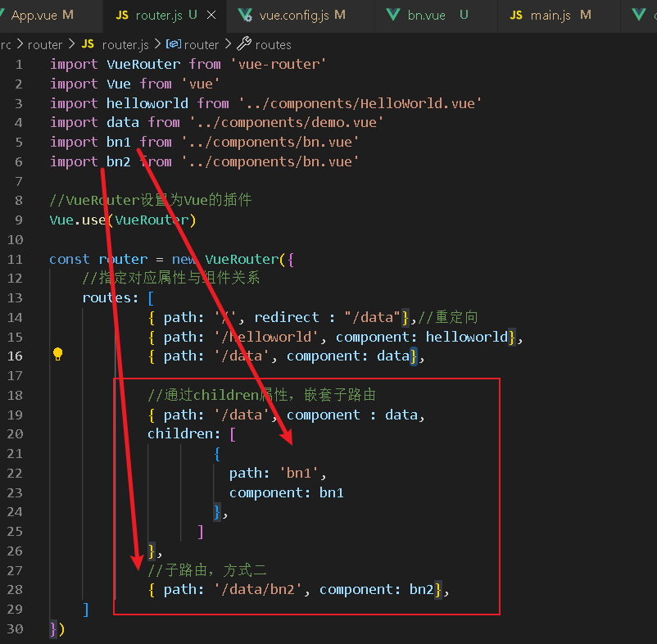657x644 pixels.
Task: Click '/helloworld' path string on line 15
Action: coord(266,338)
